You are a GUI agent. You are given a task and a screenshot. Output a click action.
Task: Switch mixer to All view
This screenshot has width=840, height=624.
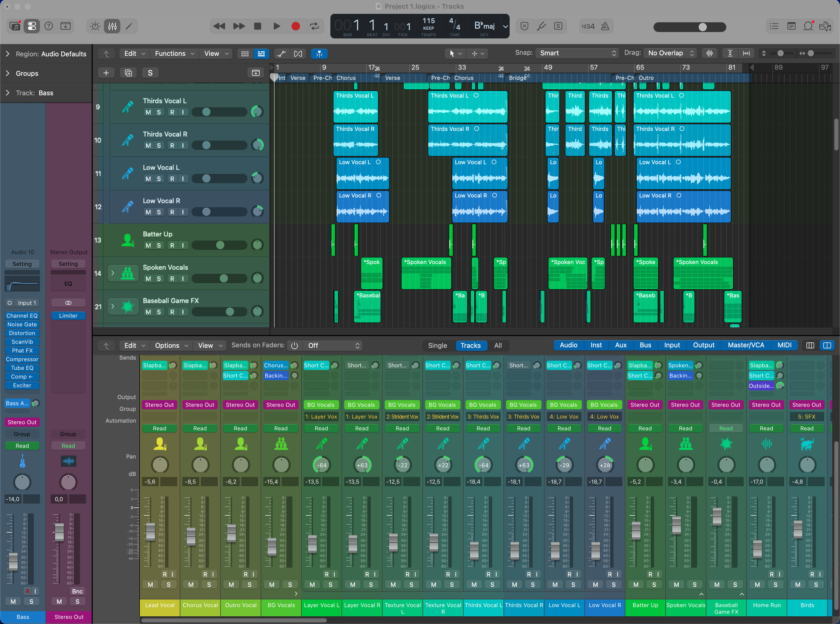click(498, 345)
